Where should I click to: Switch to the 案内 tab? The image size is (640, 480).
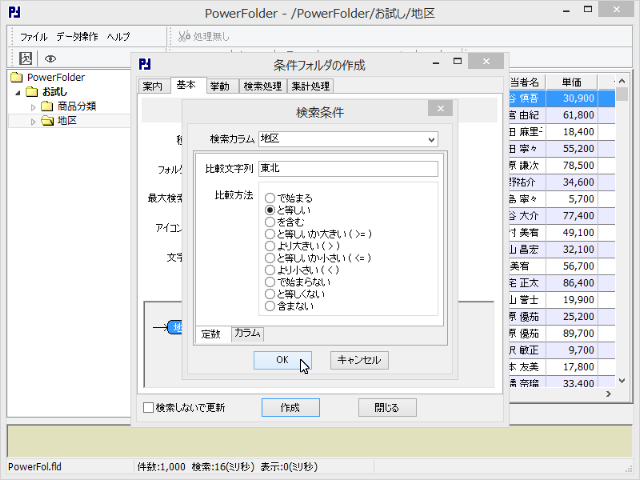pos(153,86)
